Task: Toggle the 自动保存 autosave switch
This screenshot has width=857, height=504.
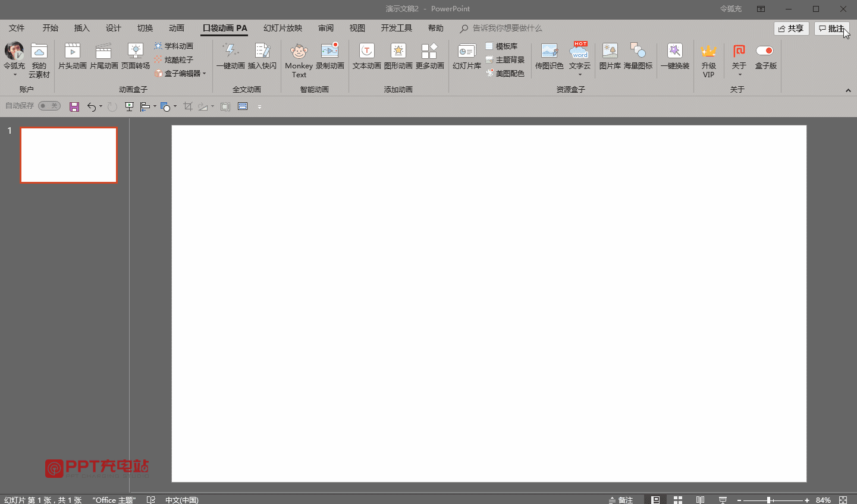Action: coord(49,106)
